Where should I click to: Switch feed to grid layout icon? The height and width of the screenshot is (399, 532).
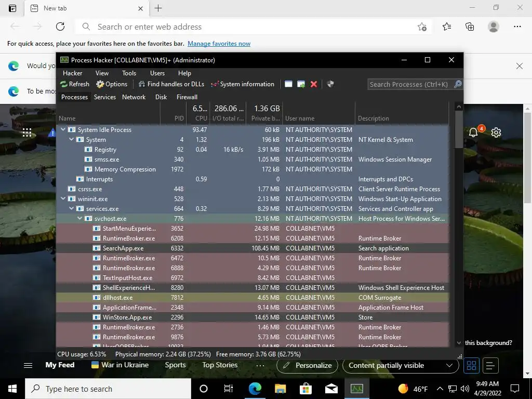(x=471, y=365)
